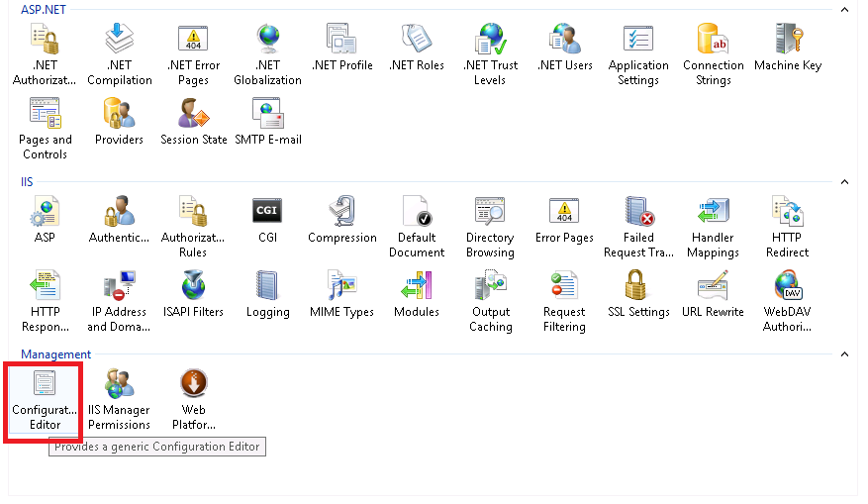The width and height of the screenshot is (868, 504).
Task: Open Authentication feature
Action: (119, 219)
